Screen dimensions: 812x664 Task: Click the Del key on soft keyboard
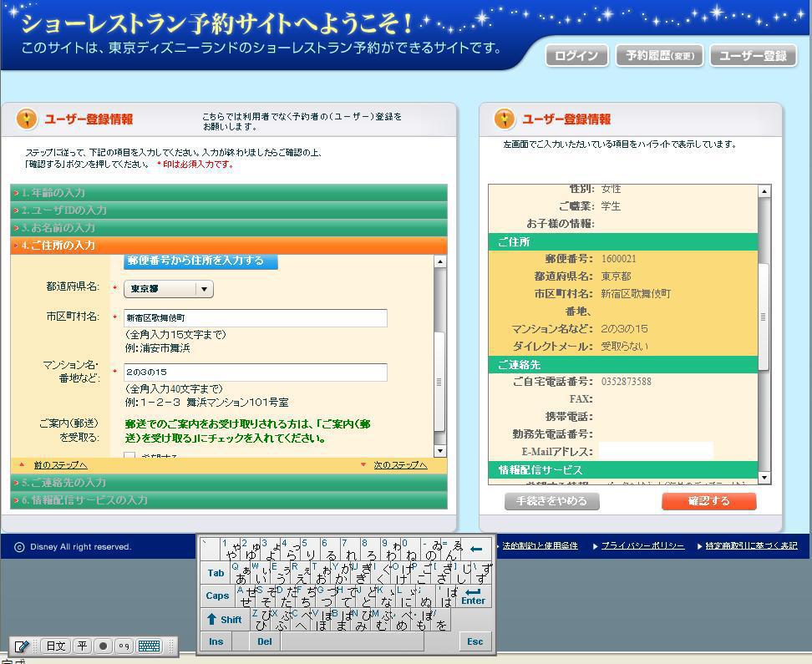[x=264, y=641]
